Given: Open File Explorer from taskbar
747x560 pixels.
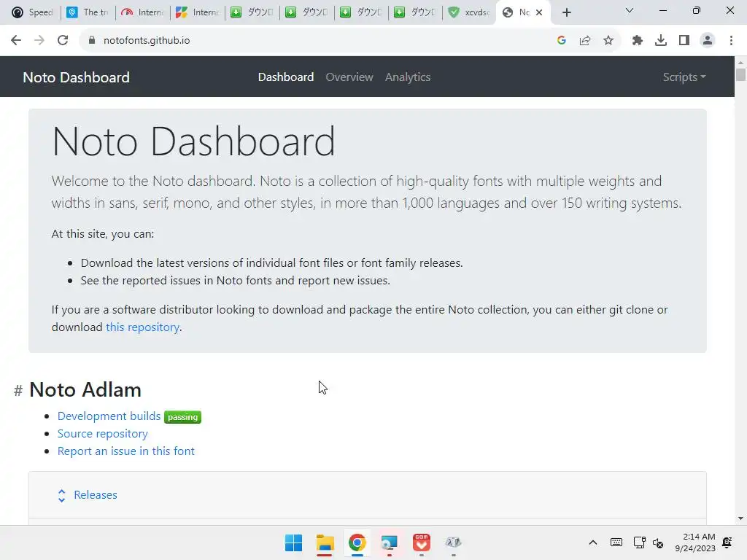Looking at the screenshot, I should click(x=325, y=542).
